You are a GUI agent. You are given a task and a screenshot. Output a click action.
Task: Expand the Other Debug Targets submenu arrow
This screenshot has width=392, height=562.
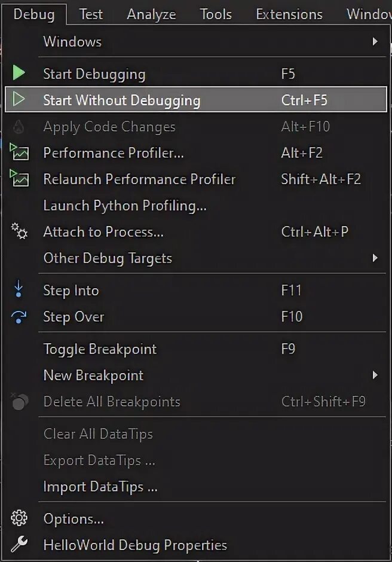[375, 258]
